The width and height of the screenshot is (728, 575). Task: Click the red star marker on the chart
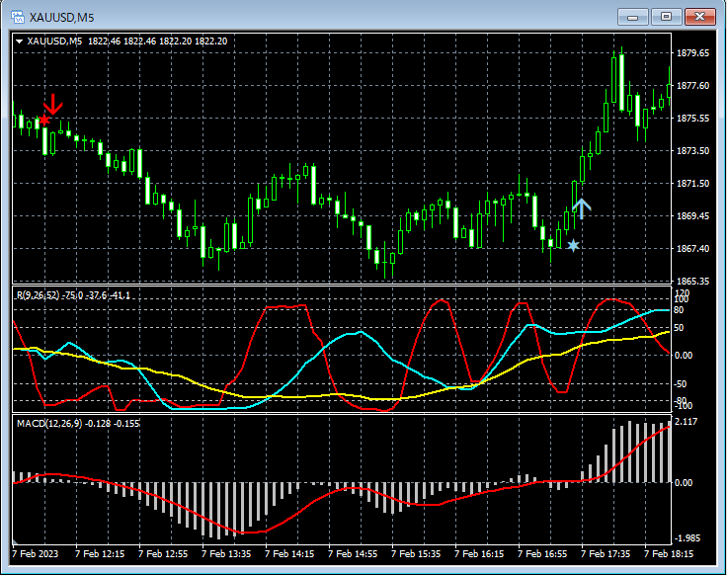point(42,121)
